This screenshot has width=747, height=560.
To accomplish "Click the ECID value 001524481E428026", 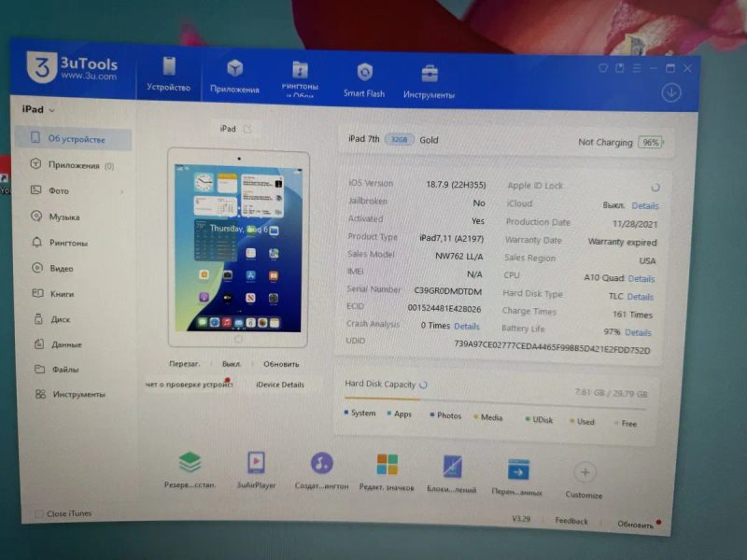I will 444,308.
